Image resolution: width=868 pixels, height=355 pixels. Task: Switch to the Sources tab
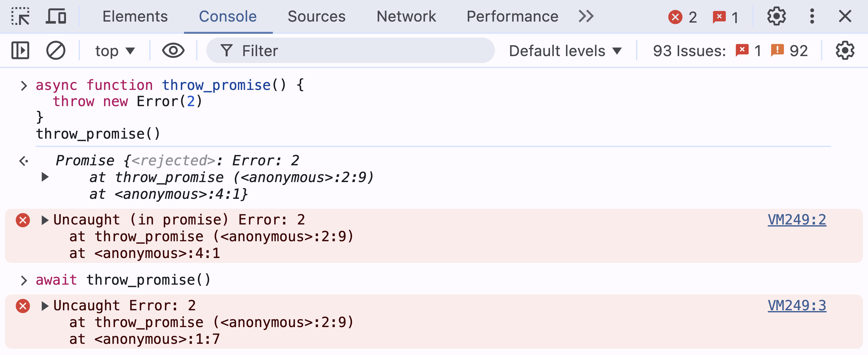pos(316,16)
